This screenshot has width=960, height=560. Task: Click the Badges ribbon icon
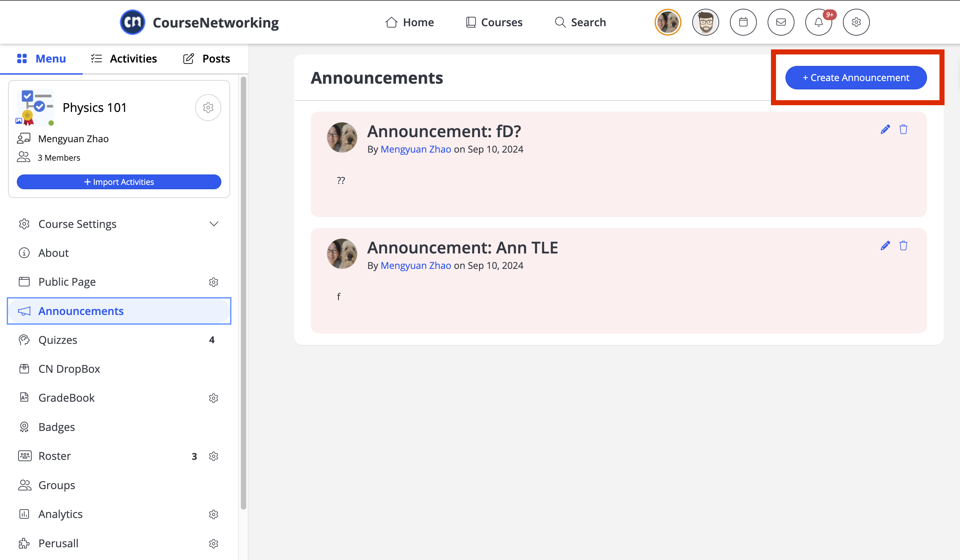point(24,427)
